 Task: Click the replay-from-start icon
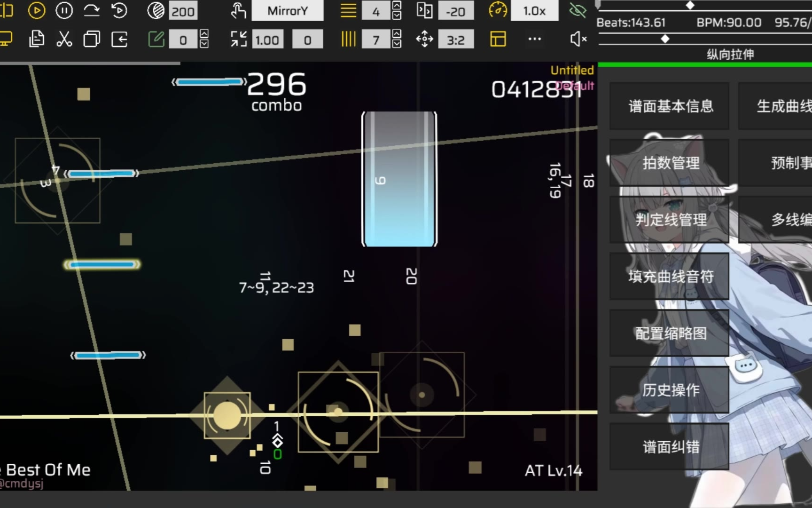coord(119,10)
